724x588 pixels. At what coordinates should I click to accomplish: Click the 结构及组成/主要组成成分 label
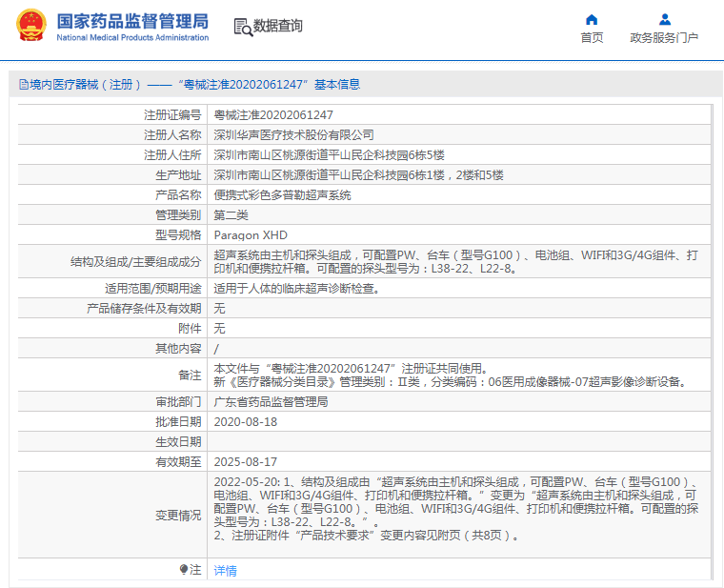click(135, 262)
